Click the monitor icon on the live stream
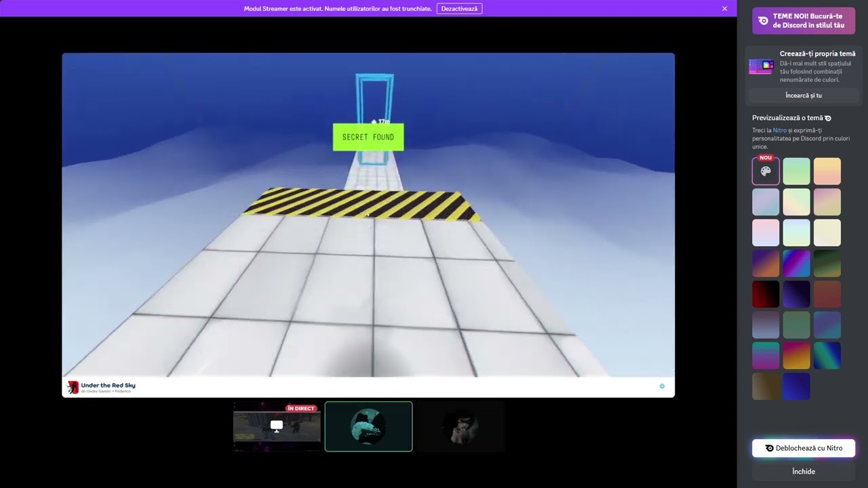Viewport: 868px width, 488px height. coord(277,426)
